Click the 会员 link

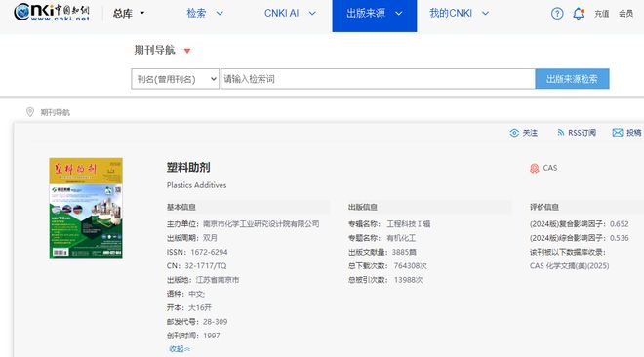click(625, 14)
